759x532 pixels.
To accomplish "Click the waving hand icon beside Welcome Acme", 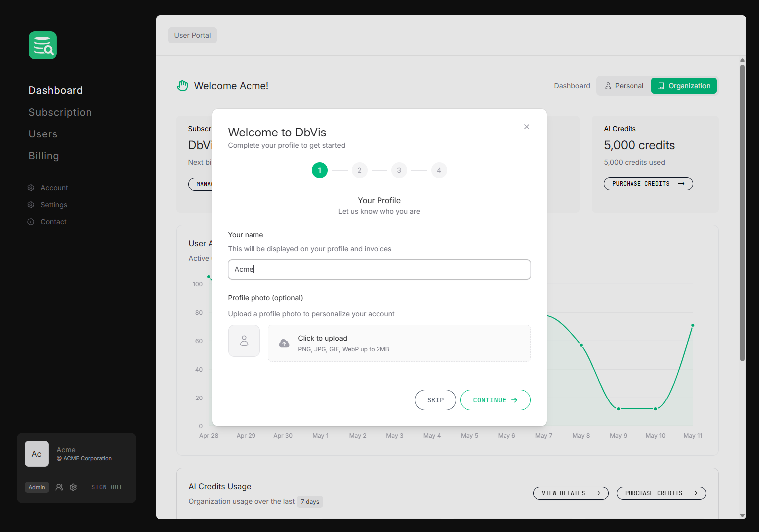I will [x=182, y=86].
